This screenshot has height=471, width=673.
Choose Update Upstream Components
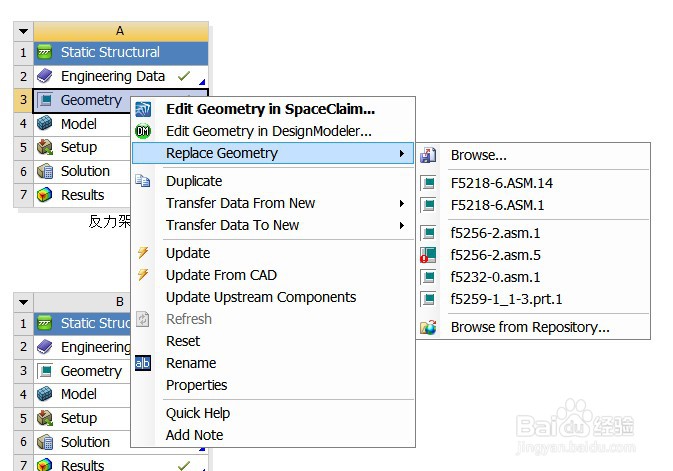pyautogui.click(x=273, y=297)
